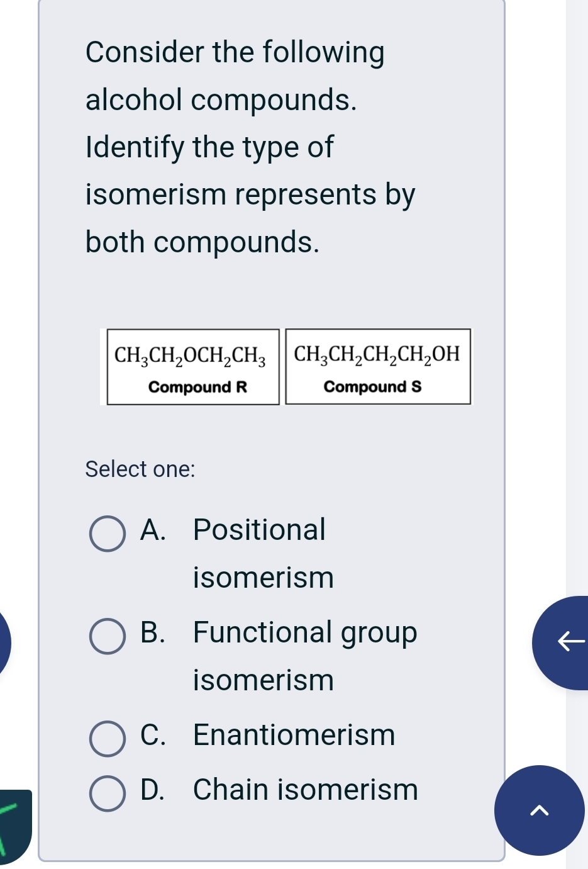Click the Compound R caption
The width and height of the screenshot is (588, 869).
(197, 387)
